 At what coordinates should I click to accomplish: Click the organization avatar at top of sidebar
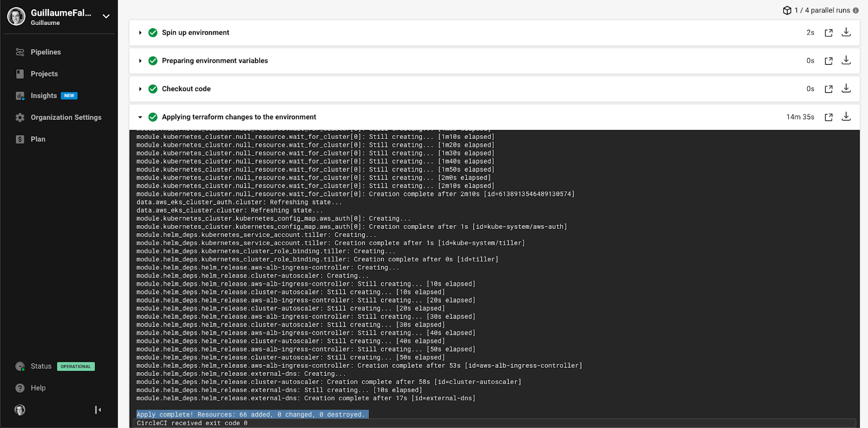(x=16, y=16)
